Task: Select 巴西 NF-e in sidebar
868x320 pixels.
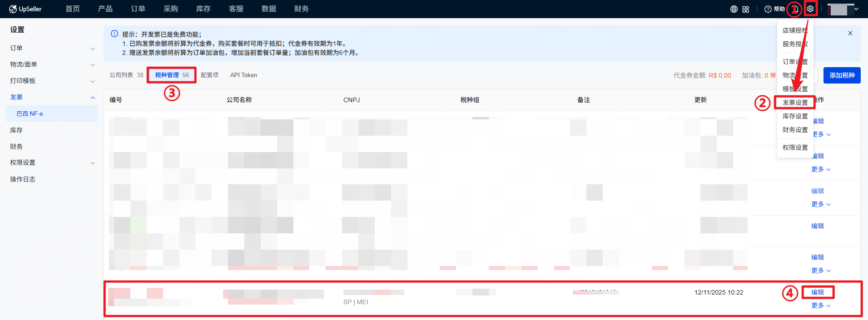Action: click(30, 114)
